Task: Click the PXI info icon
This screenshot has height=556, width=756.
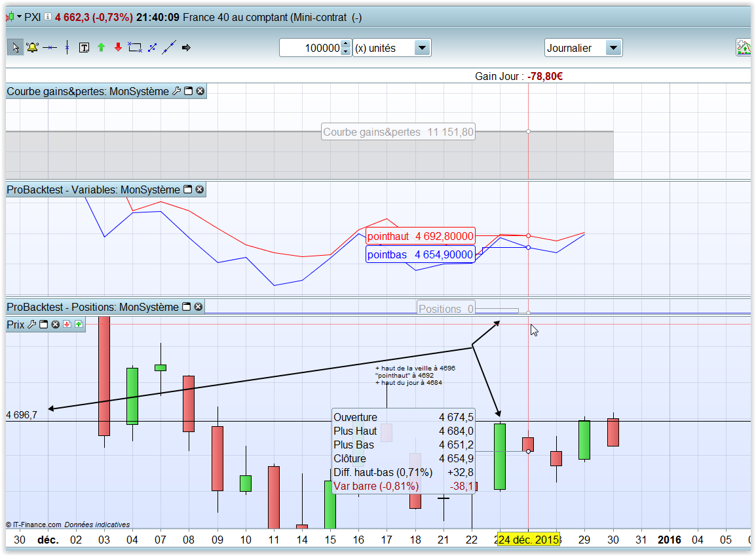Action: tap(48, 16)
